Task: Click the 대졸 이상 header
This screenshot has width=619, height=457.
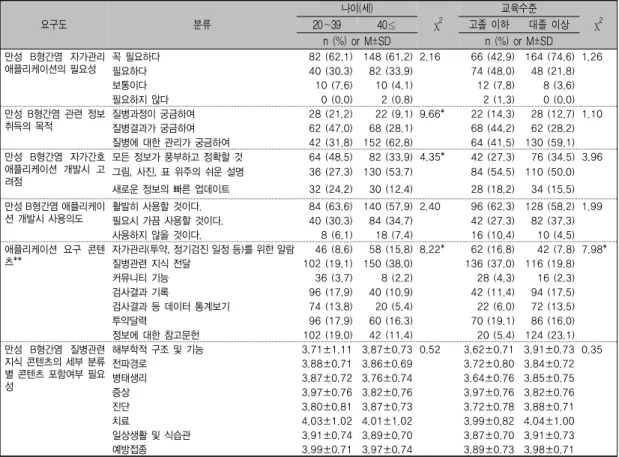Action: [x=549, y=24]
